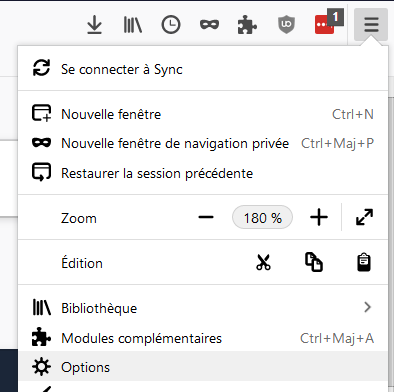This screenshot has height=392, width=394.
Task: Open Nouvelle fenêtre de navigation privée
Action: (203, 143)
